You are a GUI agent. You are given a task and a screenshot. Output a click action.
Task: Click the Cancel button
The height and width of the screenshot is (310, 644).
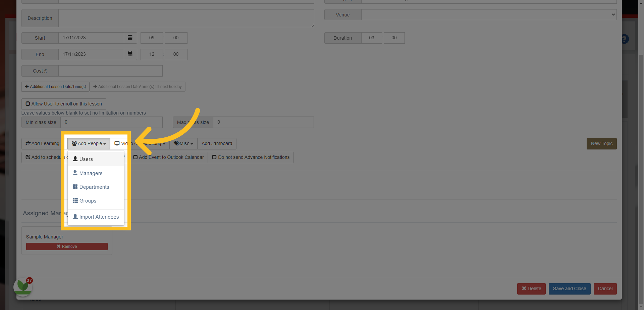pyautogui.click(x=605, y=289)
